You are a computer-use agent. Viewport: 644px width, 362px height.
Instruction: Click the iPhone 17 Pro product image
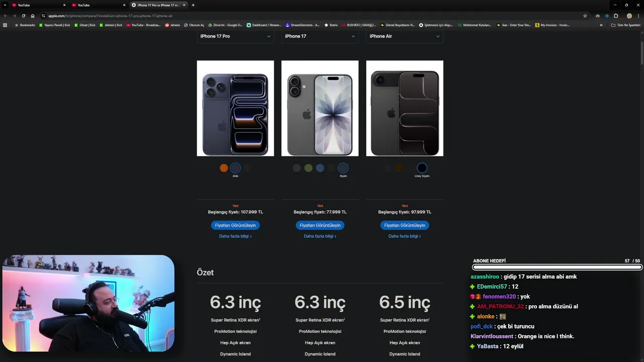pyautogui.click(x=235, y=108)
